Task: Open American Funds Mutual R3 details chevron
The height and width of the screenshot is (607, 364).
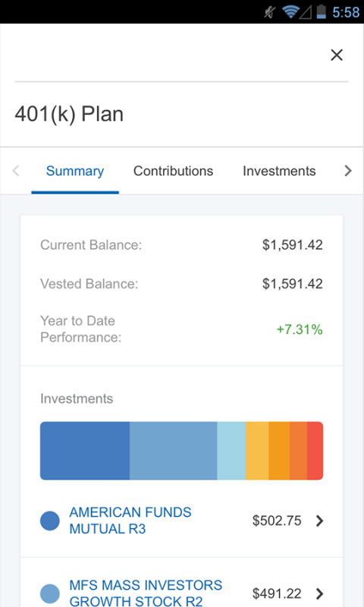Action: [x=319, y=521]
